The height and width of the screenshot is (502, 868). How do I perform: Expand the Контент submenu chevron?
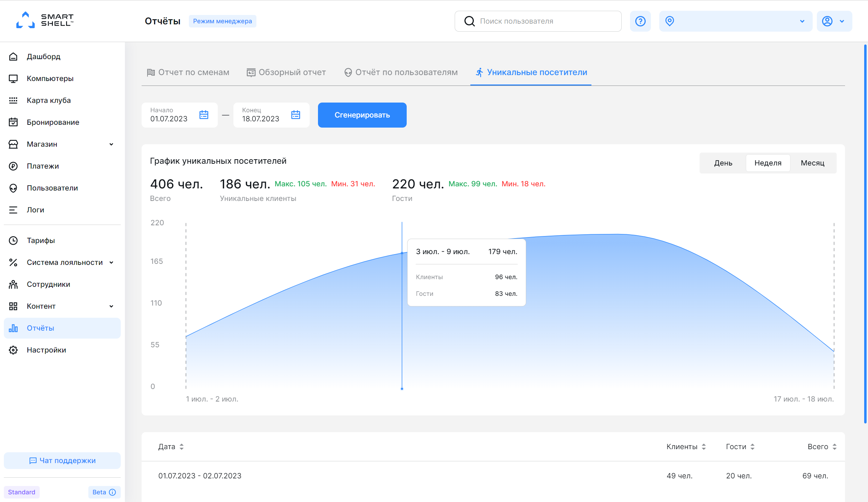(x=111, y=306)
